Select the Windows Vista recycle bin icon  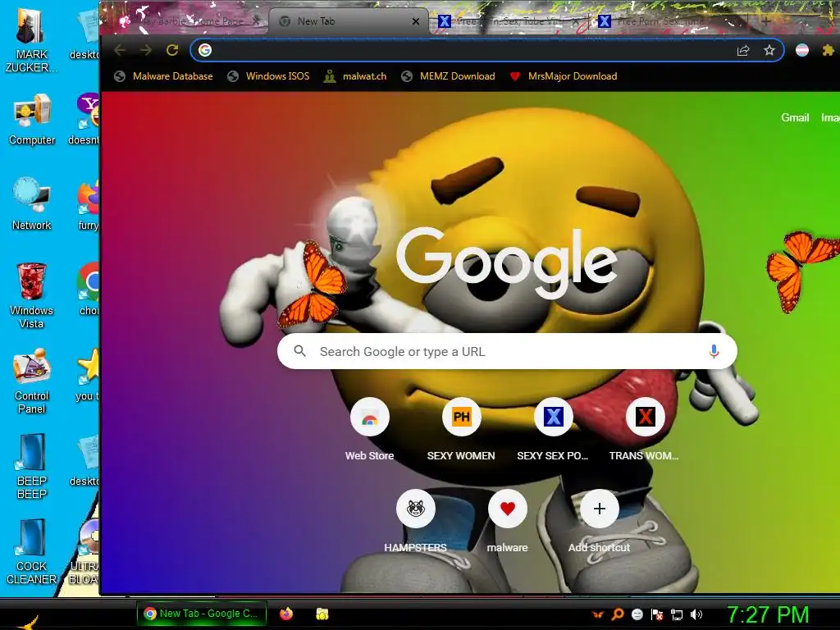click(x=31, y=295)
